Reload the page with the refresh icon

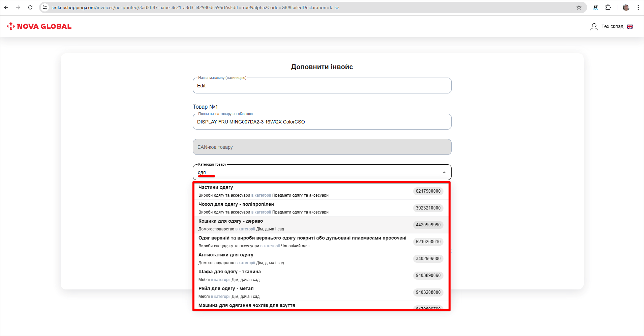coord(30,7)
